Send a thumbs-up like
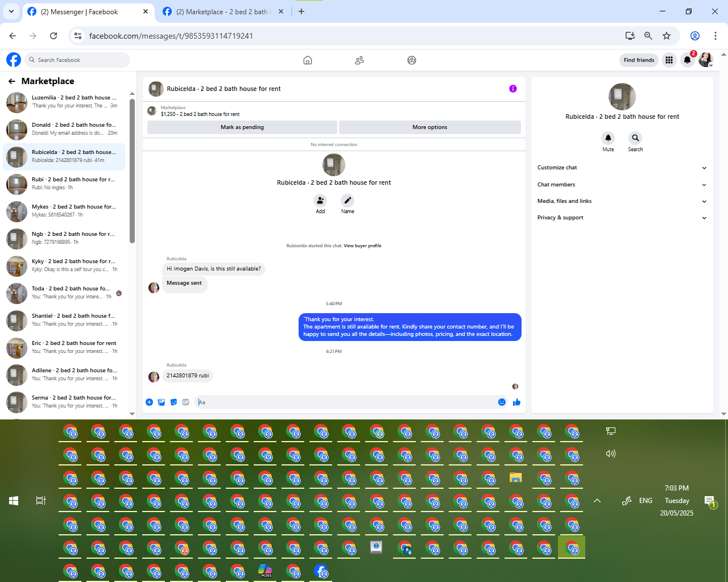The width and height of the screenshot is (728, 582). (516, 402)
